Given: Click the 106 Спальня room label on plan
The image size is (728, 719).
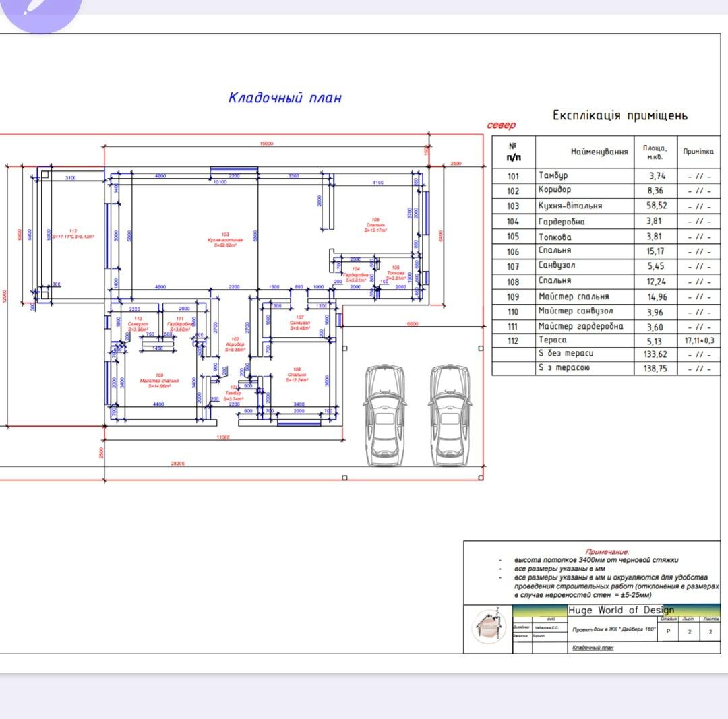Looking at the screenshot, I should [x=375, y=225].
